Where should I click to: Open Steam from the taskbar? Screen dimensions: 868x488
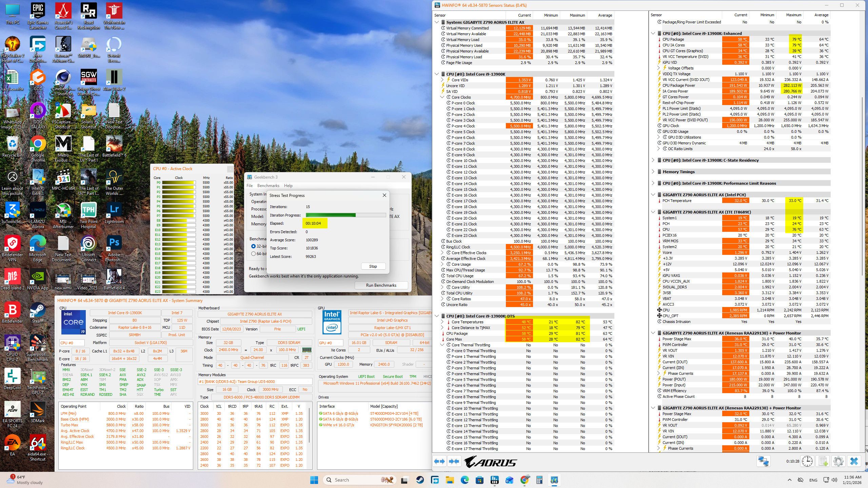pyautogui.click(x=420, y=480)
